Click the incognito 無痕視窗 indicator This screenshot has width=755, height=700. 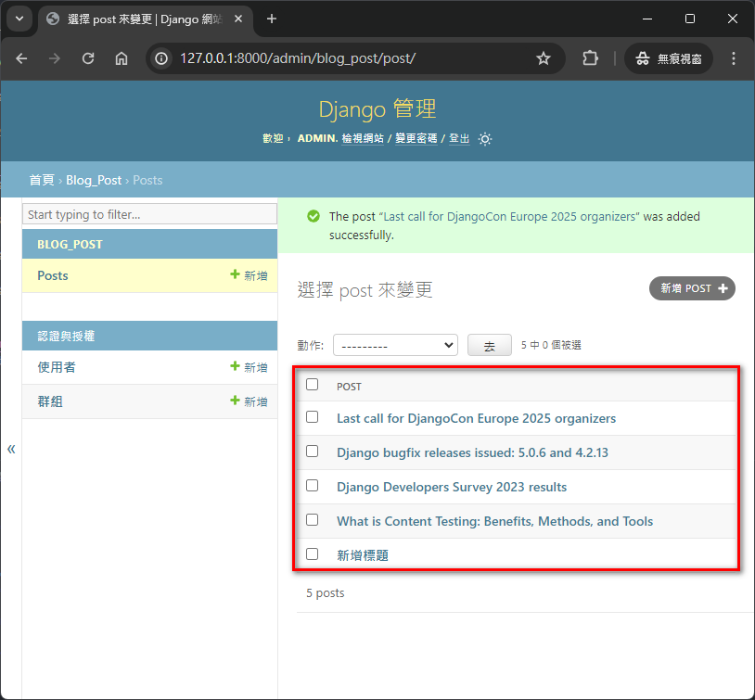pyautogui.click(x=669, y=58)
